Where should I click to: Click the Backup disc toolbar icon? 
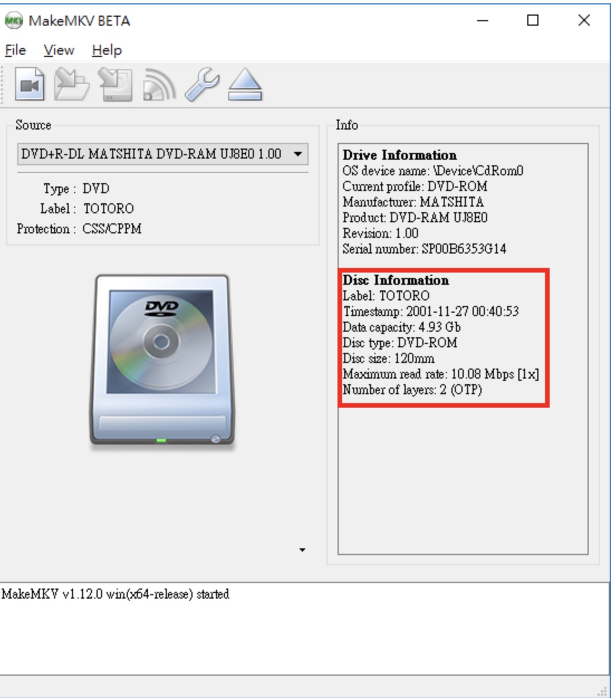116,84
